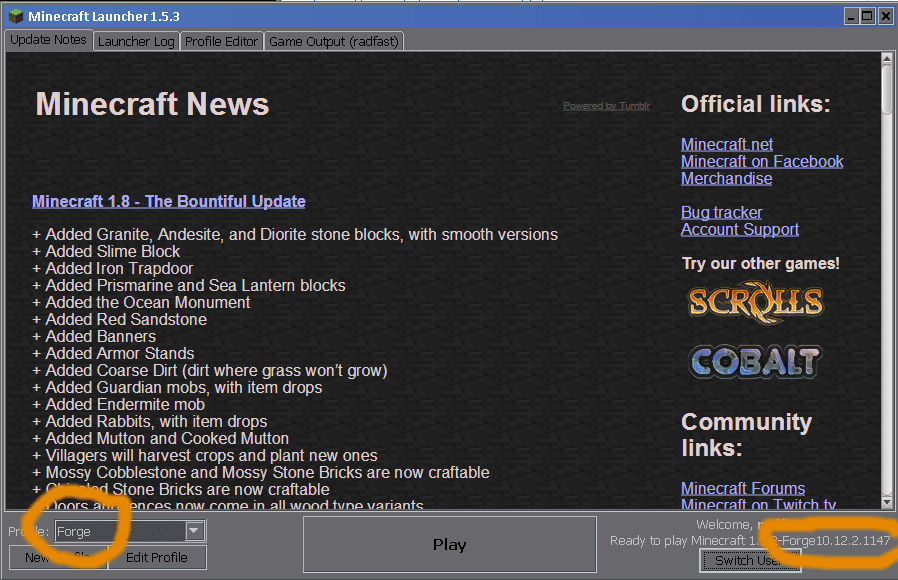Close the Minecraft Launcher window
The height and width of the screenshot is (580, 898).
[x=885, y=16]
